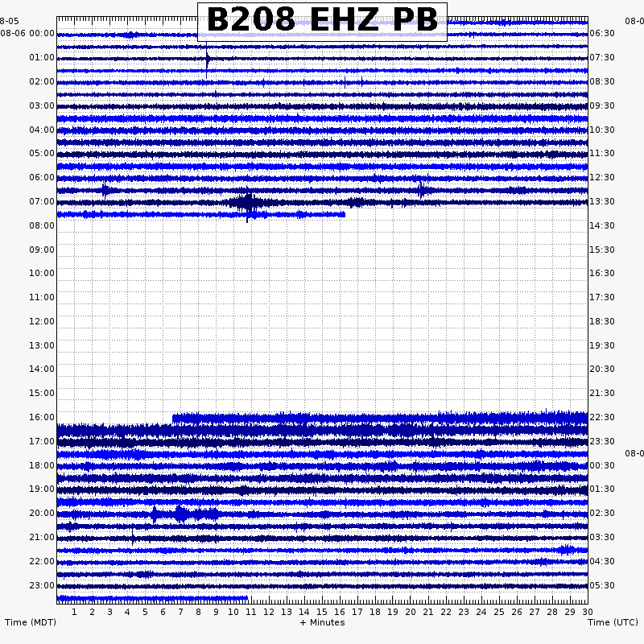Click where the 16:00 trace resumes after the gap
The width and height of the screenshot is (644, 644).
coord(173,419)
